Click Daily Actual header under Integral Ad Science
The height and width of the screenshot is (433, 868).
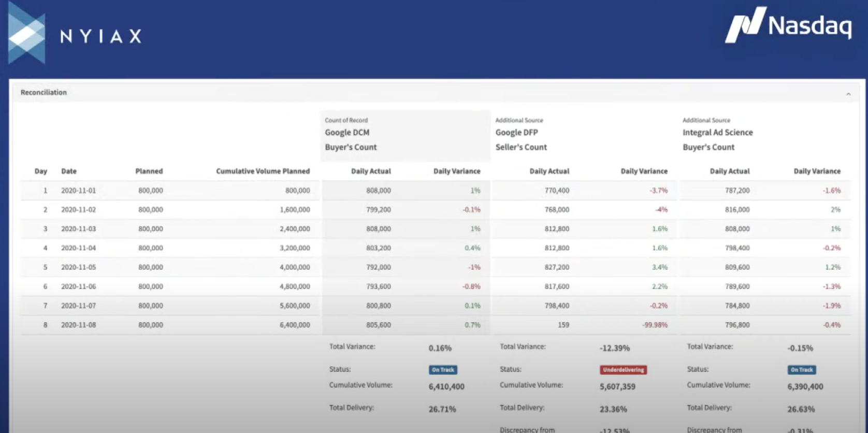point(729,171)
